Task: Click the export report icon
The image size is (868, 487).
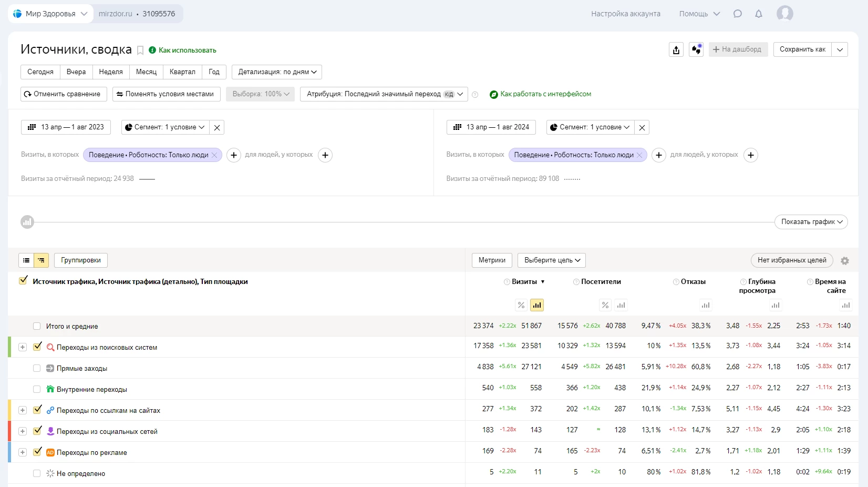Action: point(676,49)
